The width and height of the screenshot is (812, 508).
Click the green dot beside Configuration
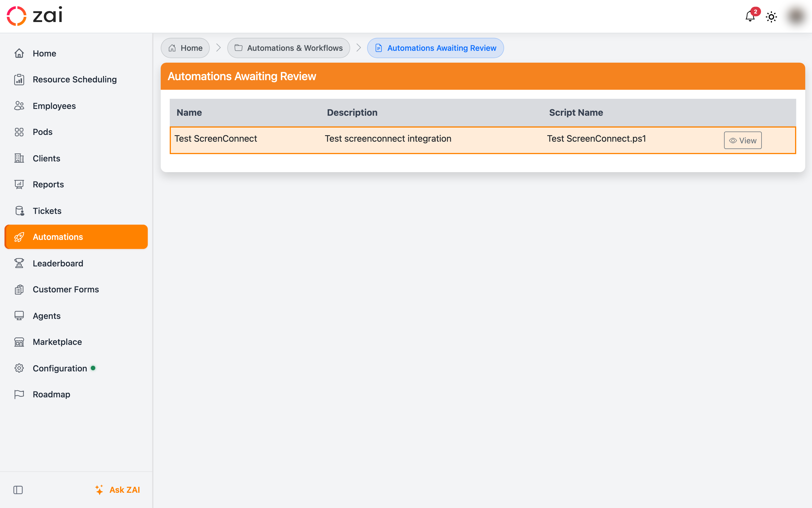[x=93, y=368]
